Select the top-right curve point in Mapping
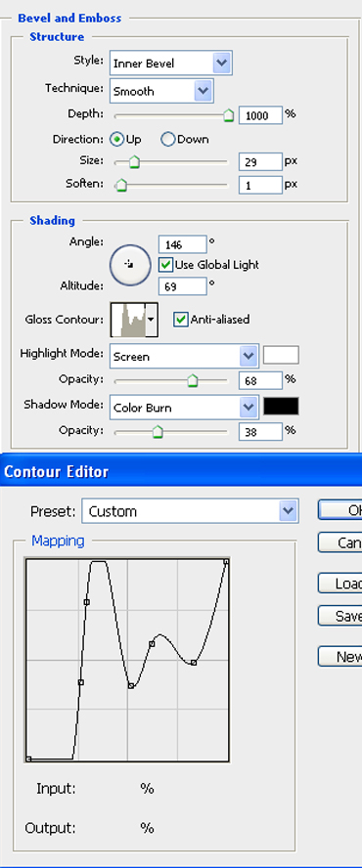This screenshot has height=868, width=362. tap(226, 562)
